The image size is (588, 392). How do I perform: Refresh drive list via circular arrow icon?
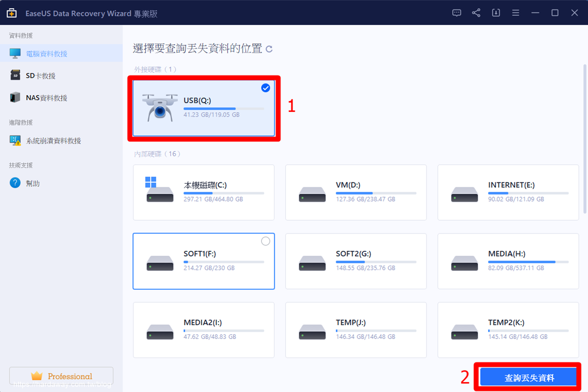pyautogui.click(x=269, y=49)
